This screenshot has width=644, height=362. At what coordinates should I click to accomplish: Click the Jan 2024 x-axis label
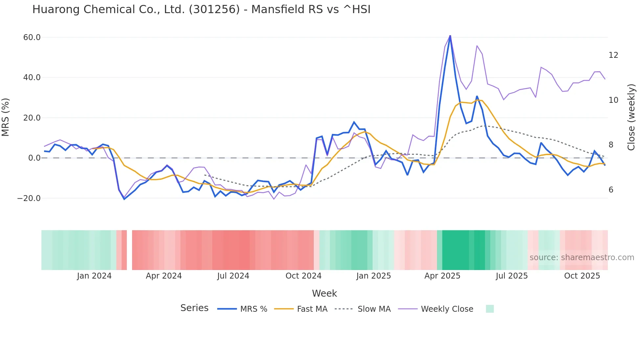point(94,276)
